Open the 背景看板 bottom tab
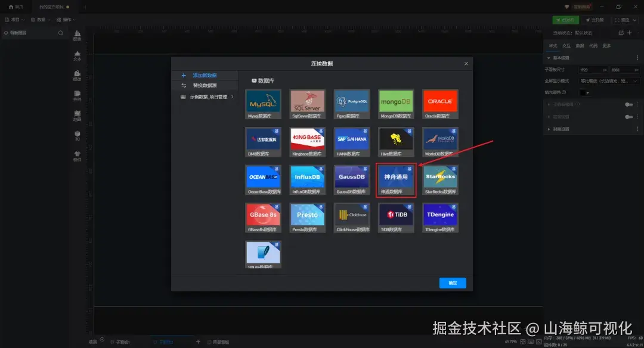This screenshot has height=348, width=644. 218,342
